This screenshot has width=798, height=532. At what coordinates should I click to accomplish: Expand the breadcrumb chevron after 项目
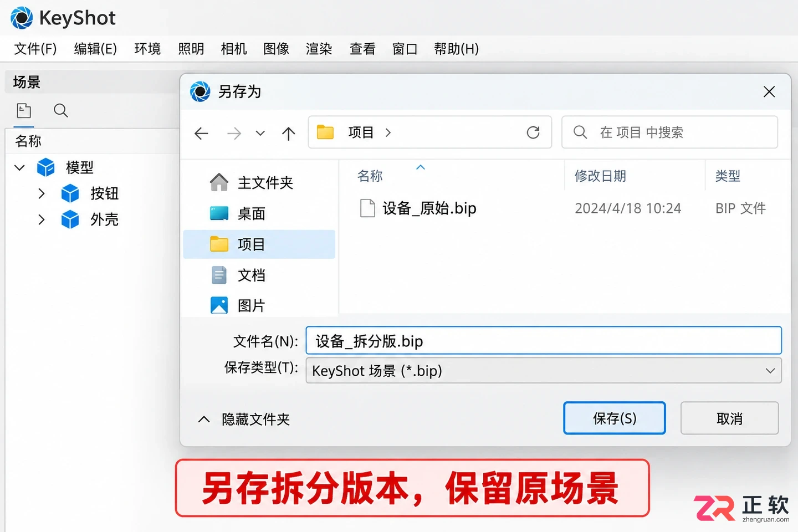click(388, 132)
